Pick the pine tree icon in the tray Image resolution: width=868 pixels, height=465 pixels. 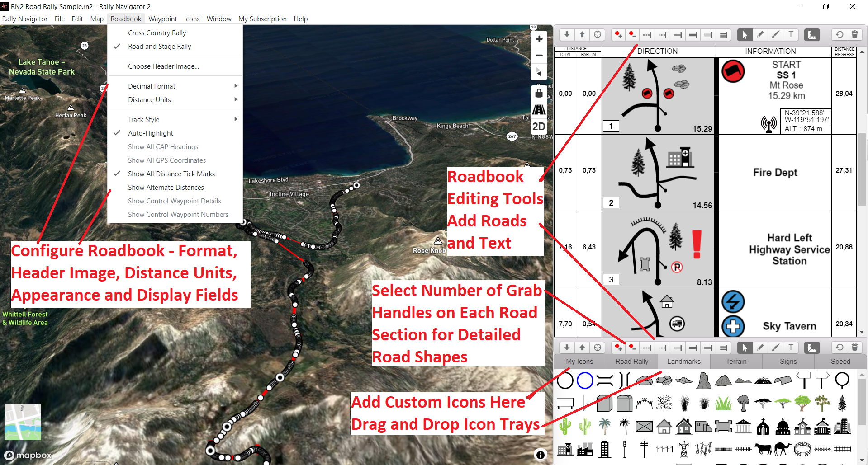(842, 403)
